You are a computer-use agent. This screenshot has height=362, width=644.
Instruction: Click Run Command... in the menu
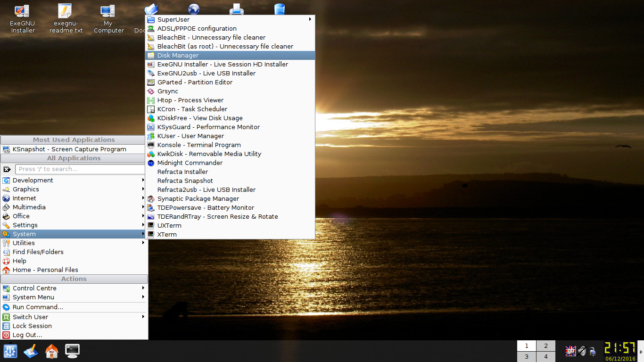click(x=38, y=307)
